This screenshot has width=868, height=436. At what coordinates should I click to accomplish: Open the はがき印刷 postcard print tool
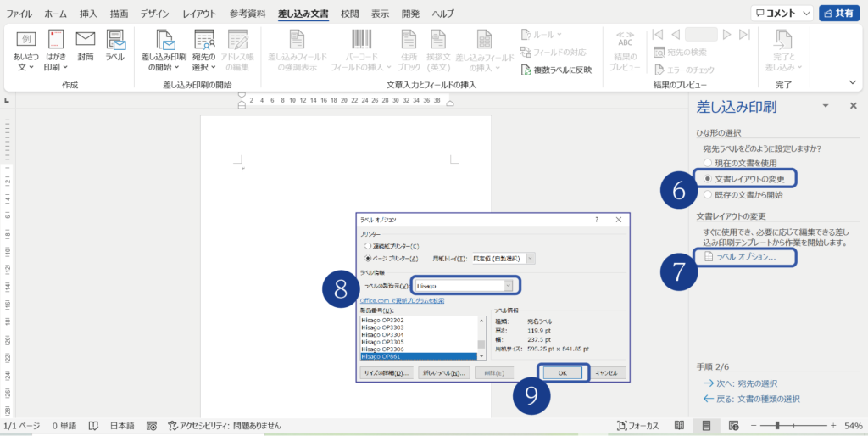tap(56, 50)
